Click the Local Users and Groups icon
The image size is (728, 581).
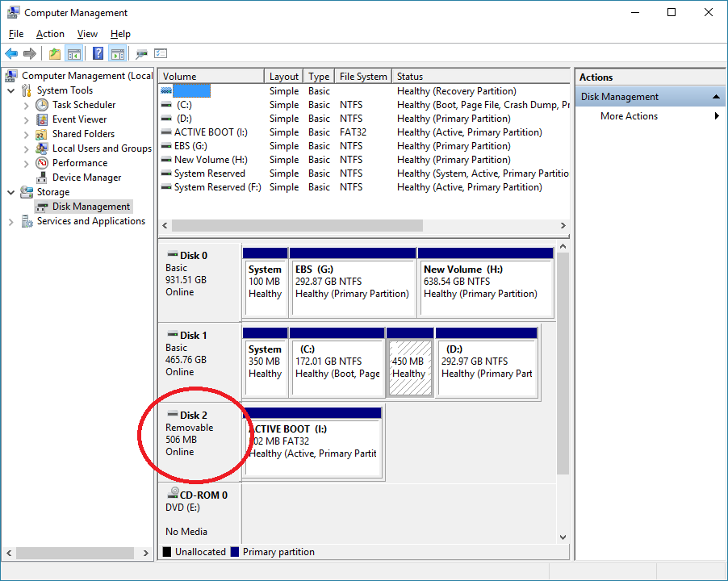point(42,148)
